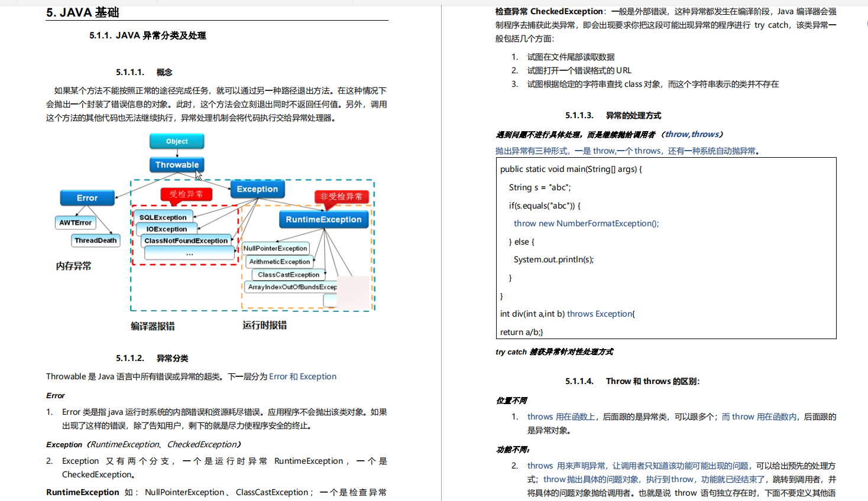
Task: Click the italic '位置不同' subheading
Action: [511, 401]
